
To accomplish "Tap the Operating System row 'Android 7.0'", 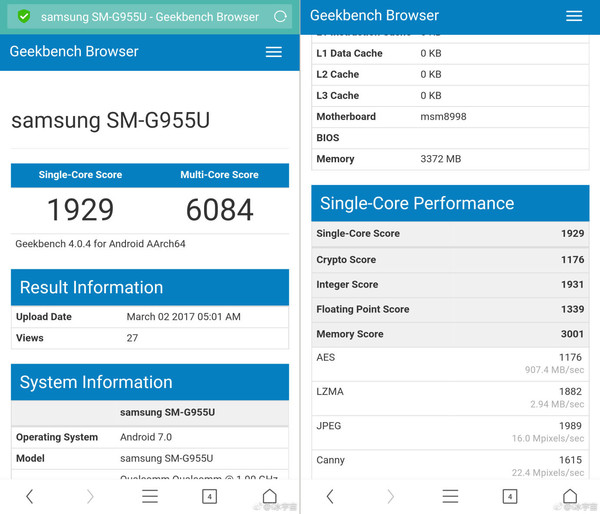I will (x=150, y=437).
